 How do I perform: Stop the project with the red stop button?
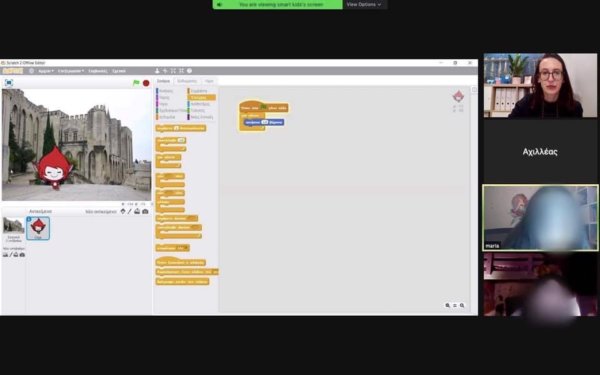click(146, 83)
